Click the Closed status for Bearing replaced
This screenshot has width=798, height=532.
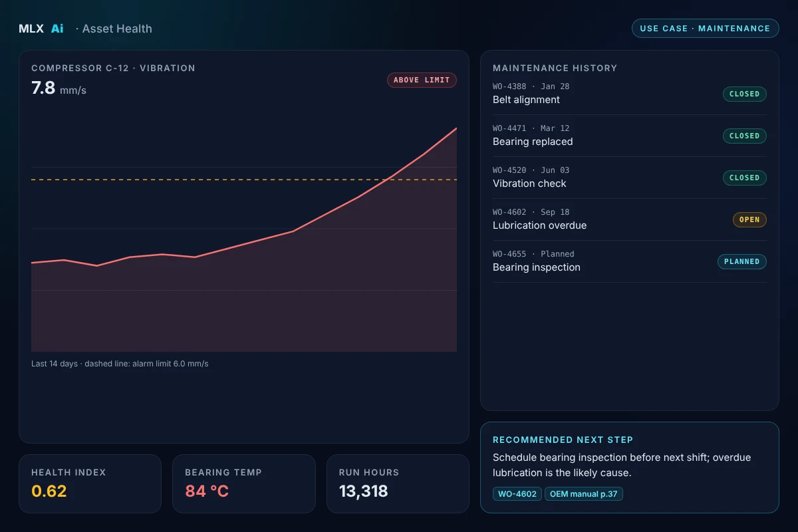click(744, 136)
